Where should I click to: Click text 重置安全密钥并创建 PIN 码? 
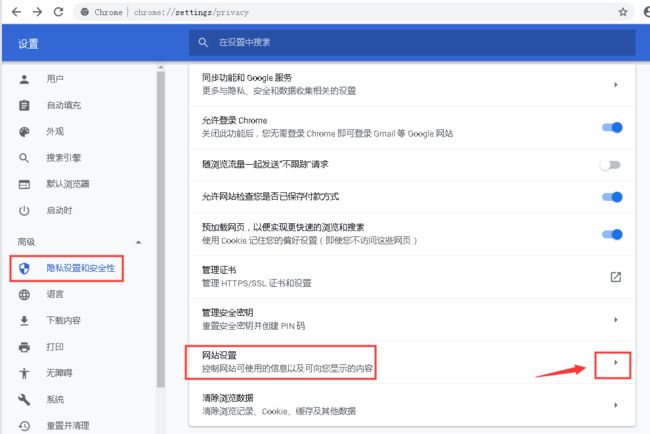pyautogui.click(x=253, y=326)
